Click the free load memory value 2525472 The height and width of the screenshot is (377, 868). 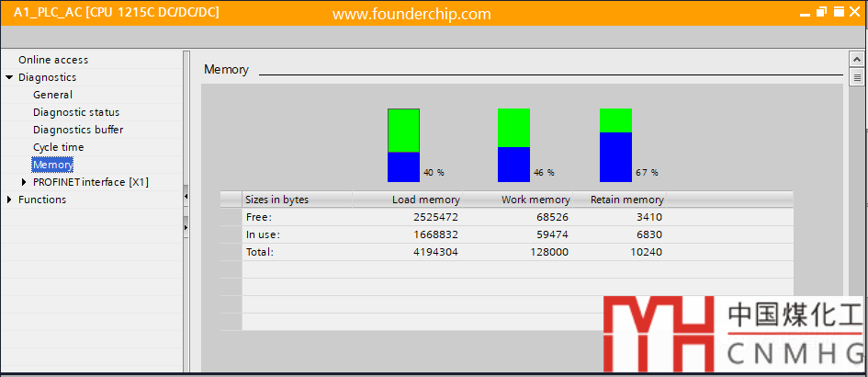pyautogui.click(x=435, y=217)
